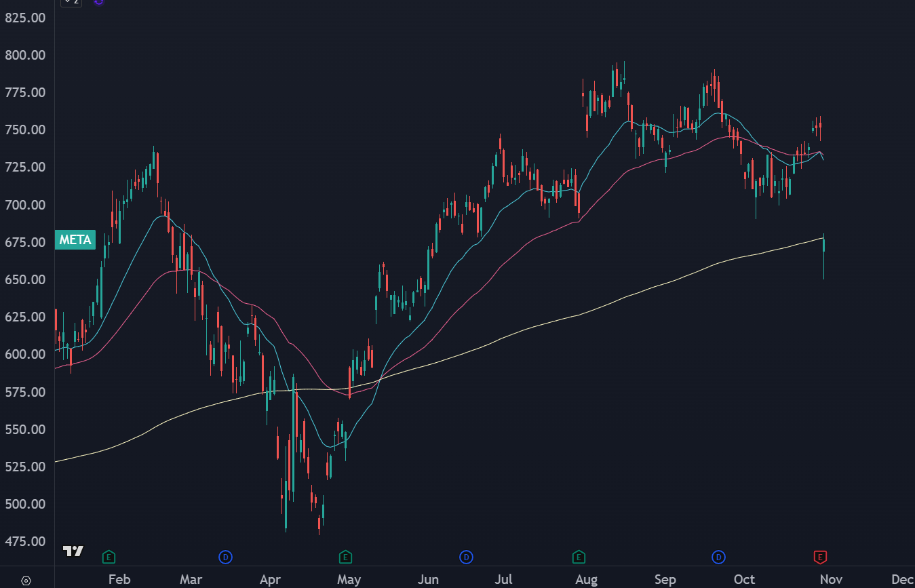Image resolution: width=915 pixels, height=588 pixels.
Task: Click the May label on time axis
Action: (x=349, y=579)
